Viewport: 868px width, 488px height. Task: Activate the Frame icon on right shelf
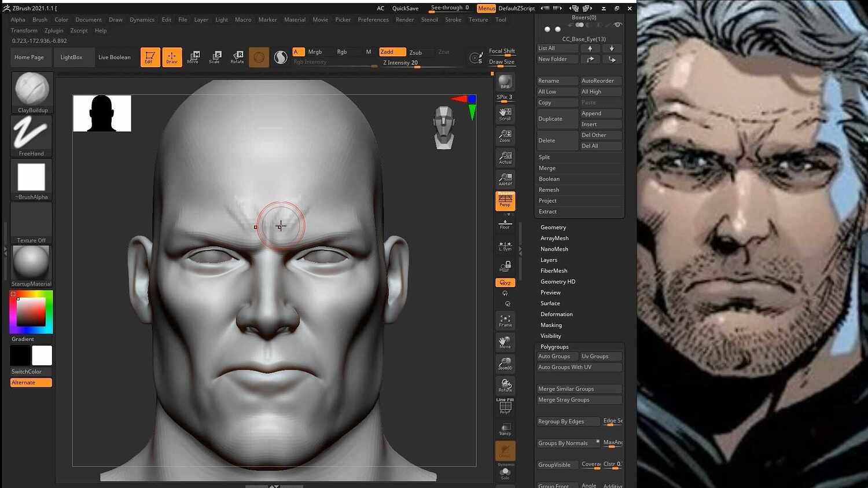505,320
